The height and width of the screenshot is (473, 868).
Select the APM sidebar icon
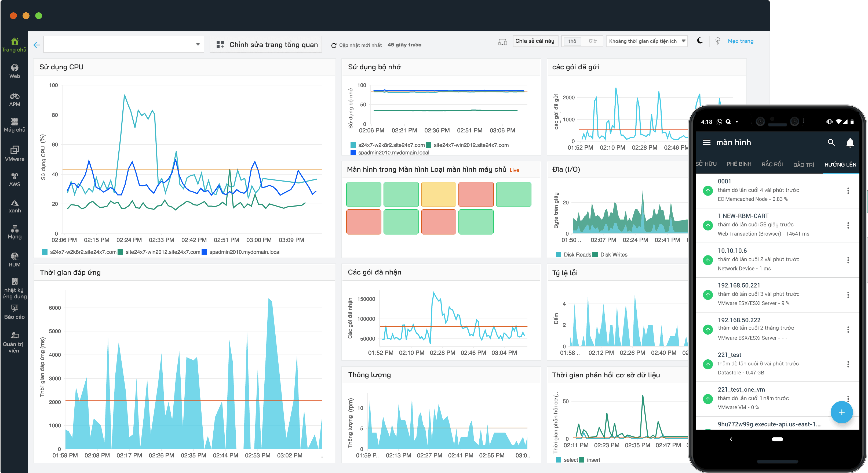(14, 99)
